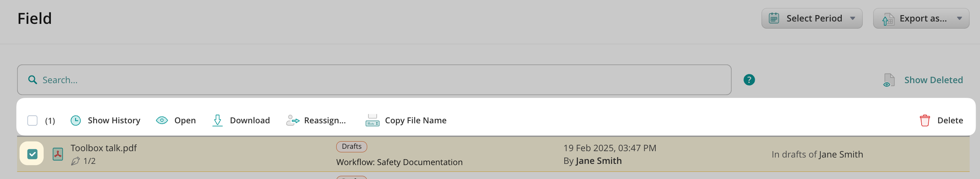The height and width of the screenshot is (179, 980).
Task: Click the Copy File Name icon
Action: [372, 120]
